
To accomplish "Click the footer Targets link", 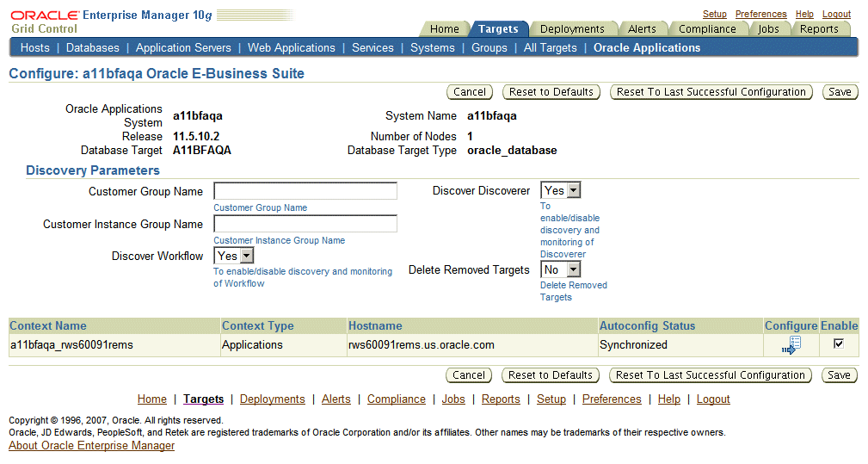I will pos(204,399).
